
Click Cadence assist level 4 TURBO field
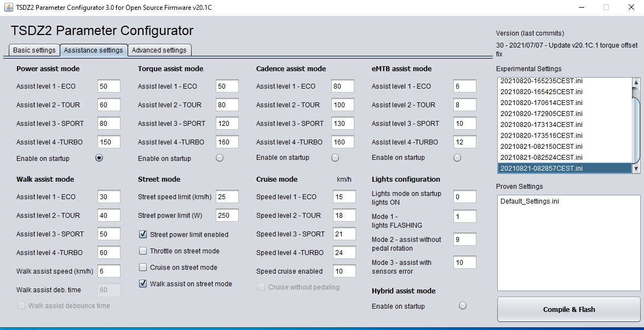pyautogui.click(x=343, y=142)
